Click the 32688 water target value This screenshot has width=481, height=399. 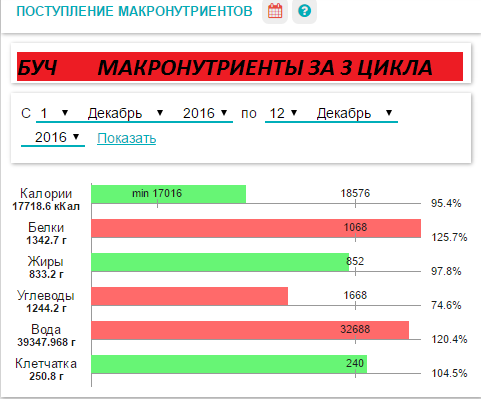click(x=355, y=329)
